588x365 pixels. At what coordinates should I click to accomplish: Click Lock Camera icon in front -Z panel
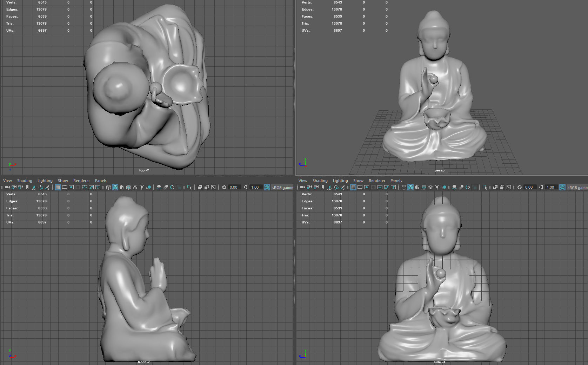point(14,187)
